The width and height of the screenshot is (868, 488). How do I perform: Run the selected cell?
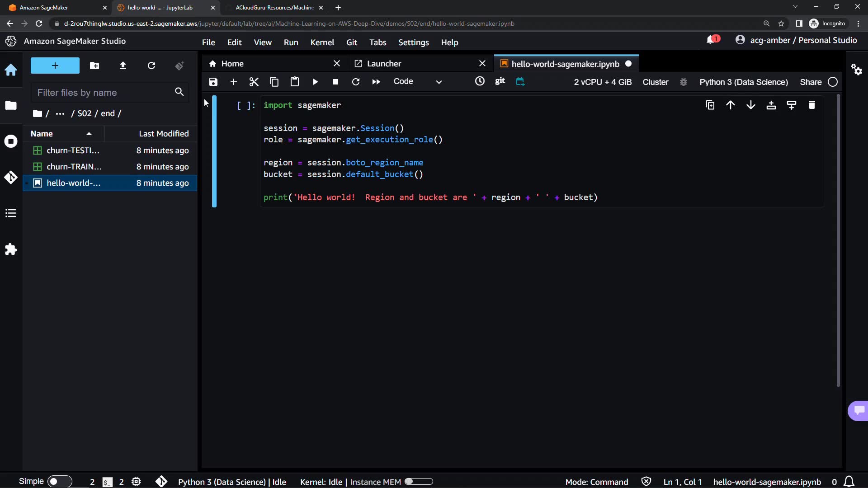click(315, 82)
